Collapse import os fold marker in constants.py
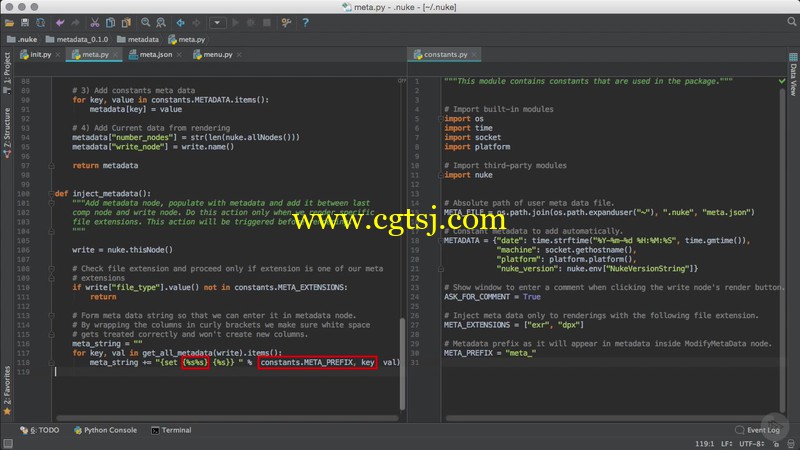Image resolution: width=800 pixels, height=450 pixels. click(x=441, y=118)
